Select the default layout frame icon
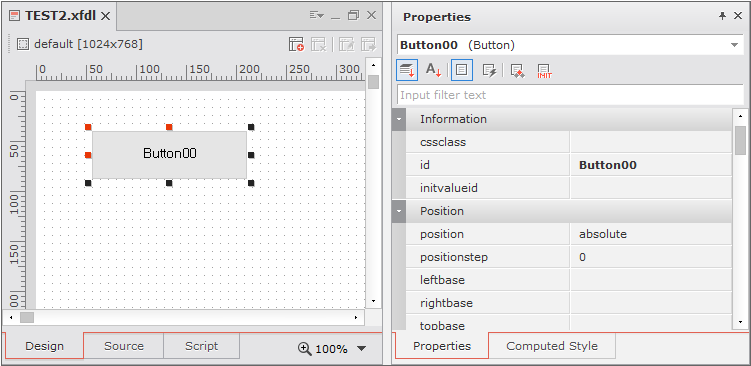Screen dimensions: 751x366 22,45
